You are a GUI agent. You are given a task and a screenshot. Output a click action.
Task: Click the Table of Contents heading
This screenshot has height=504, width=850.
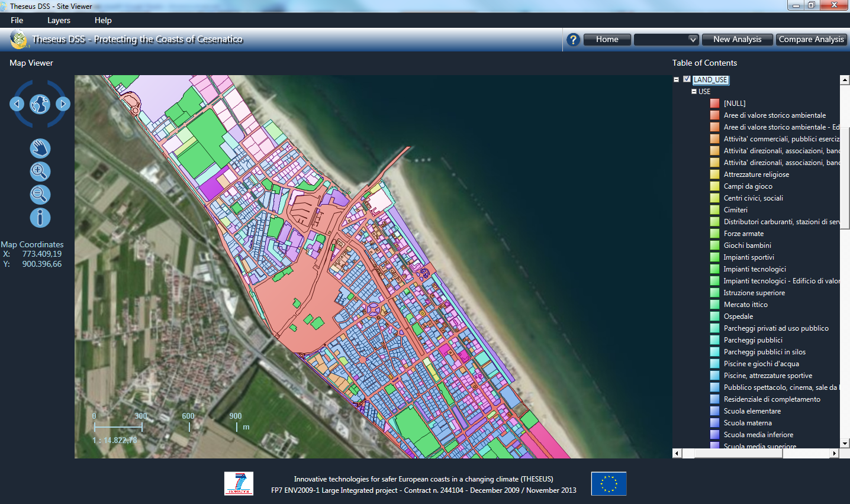pyautogui.click(x=704, y=63)
